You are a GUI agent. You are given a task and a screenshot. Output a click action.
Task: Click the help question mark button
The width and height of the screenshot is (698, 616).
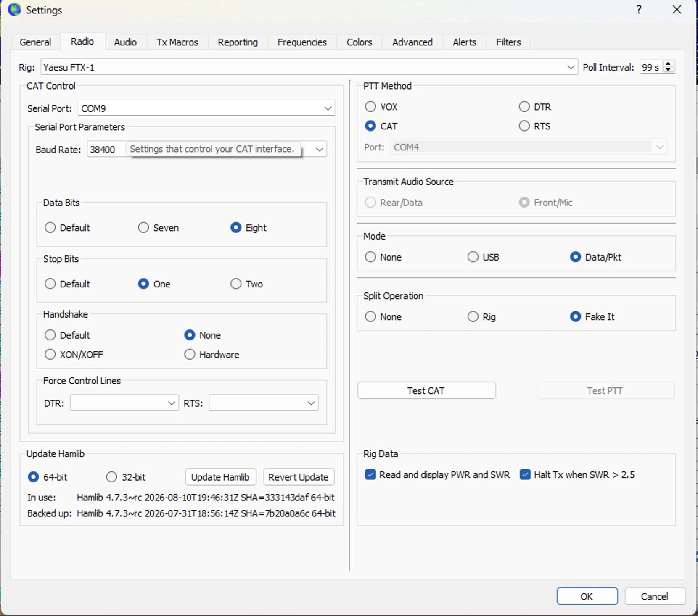pyautogui.click(x=639, y=10)
